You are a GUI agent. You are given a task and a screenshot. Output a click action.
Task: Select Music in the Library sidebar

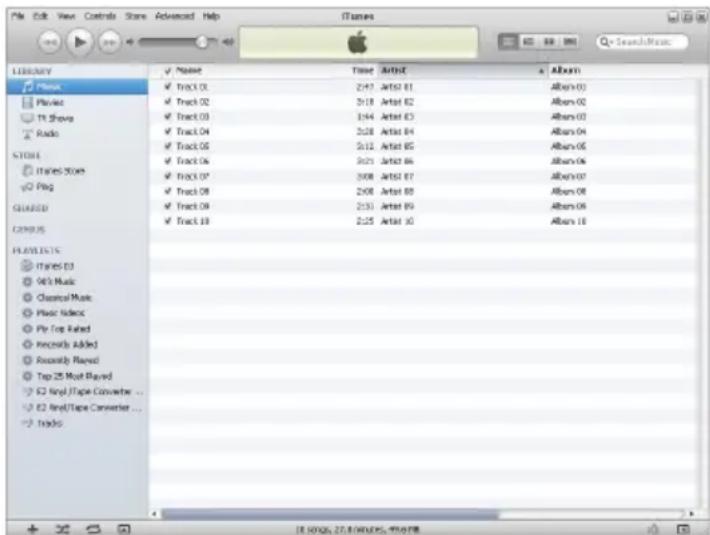point(77,86)
